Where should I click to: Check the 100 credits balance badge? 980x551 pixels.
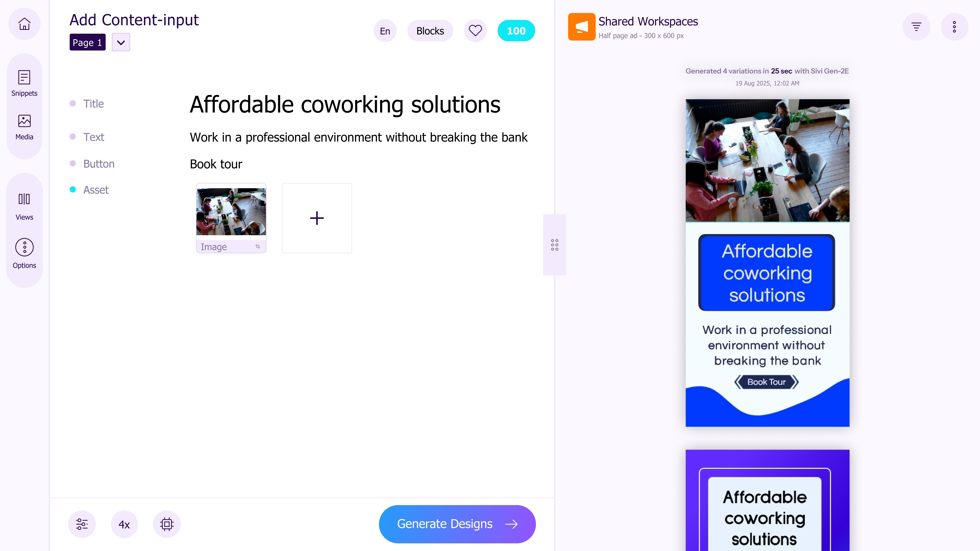(x=516, y=30)
